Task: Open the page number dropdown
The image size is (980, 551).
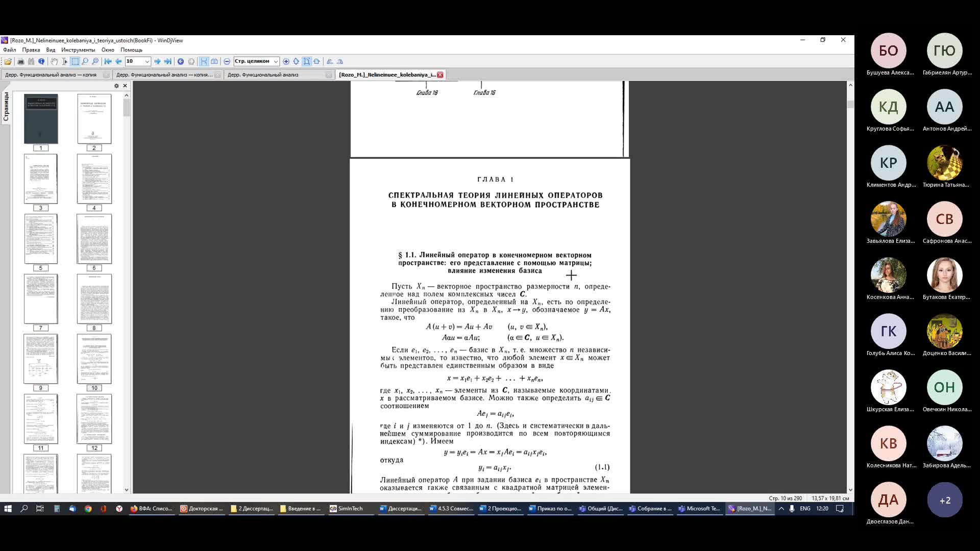Action: 147,61
